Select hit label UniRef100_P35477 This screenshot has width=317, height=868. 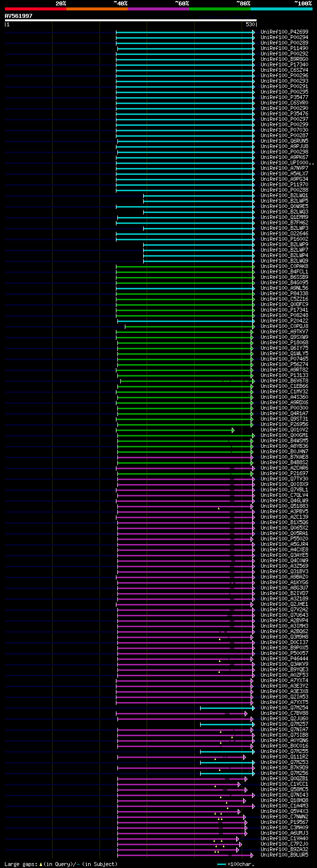[284, 98]
